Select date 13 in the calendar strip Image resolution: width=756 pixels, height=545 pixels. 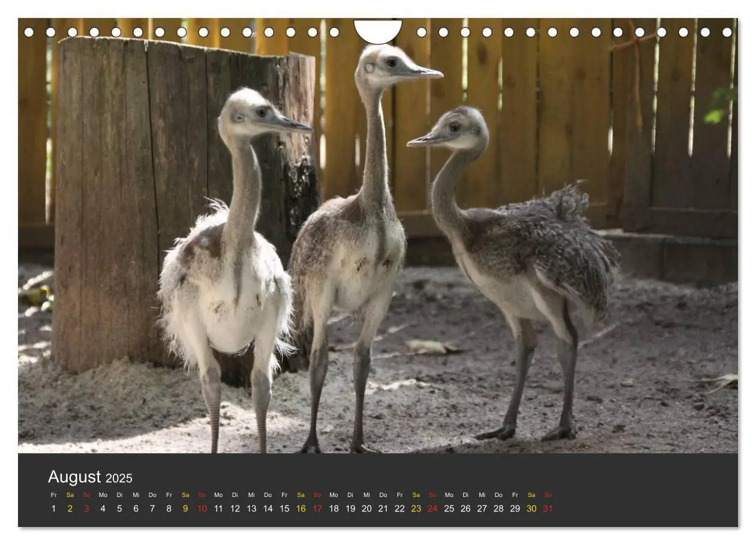coord(251,508)
